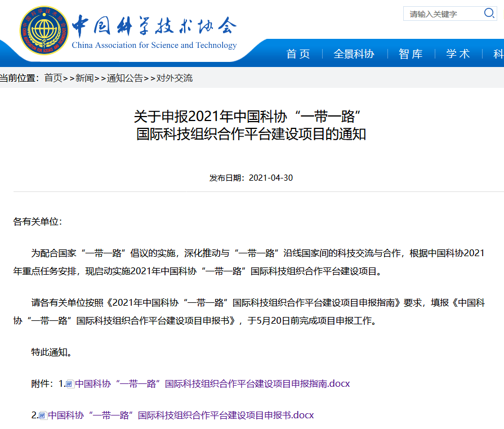
Task: Click the docx file icon for attachment 1
Action: coord(70,384)
